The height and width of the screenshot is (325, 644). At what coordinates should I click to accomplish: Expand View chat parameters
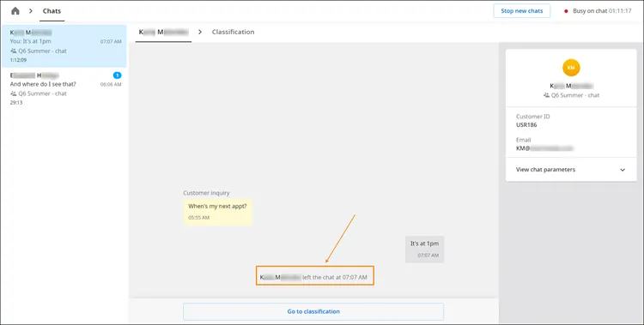point(571,170)
